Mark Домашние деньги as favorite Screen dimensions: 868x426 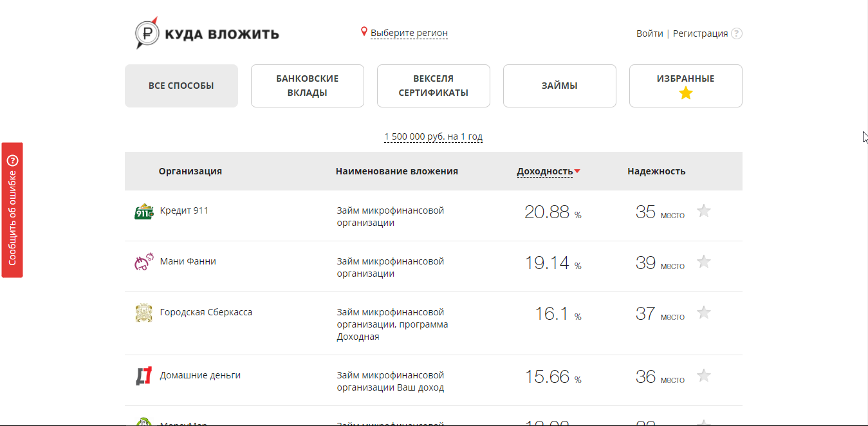(x=704, y=375)
